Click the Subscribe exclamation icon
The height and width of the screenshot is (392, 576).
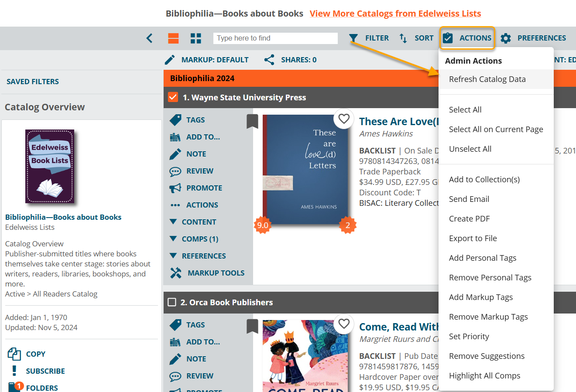pyautogui.click(x=14, y=371)
